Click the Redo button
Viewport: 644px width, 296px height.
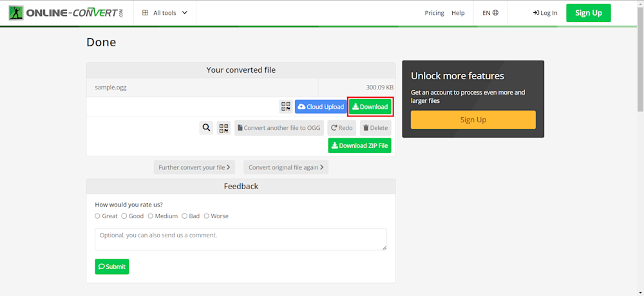pyautogui.click(x=342, y=127)
